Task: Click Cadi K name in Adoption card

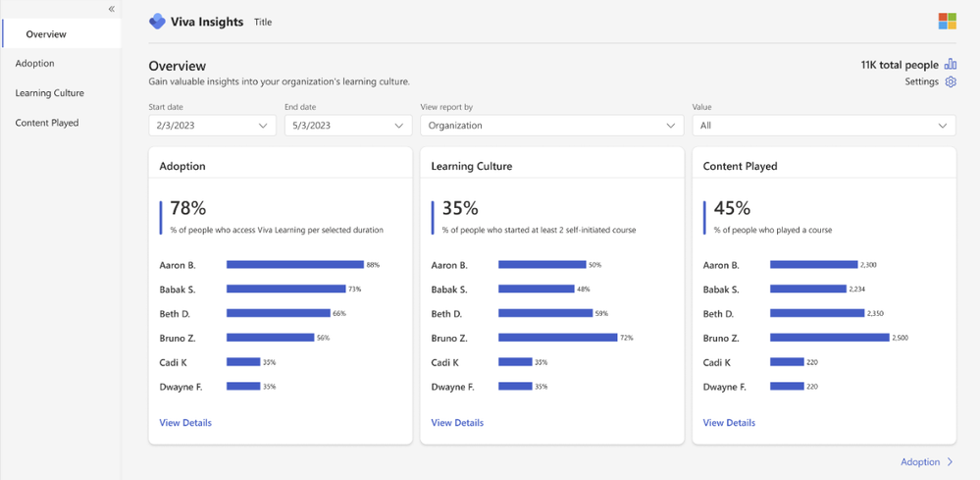Action: click(173, 362)
